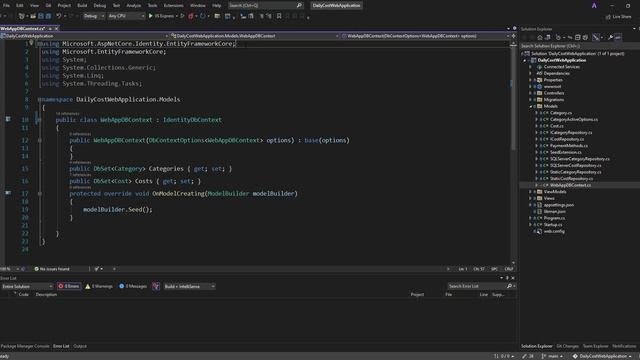The width and height of the screenshot is (640, 360).
Task: Open the Notifications tab
Action: pyautogui.click(x=624, y=346)
